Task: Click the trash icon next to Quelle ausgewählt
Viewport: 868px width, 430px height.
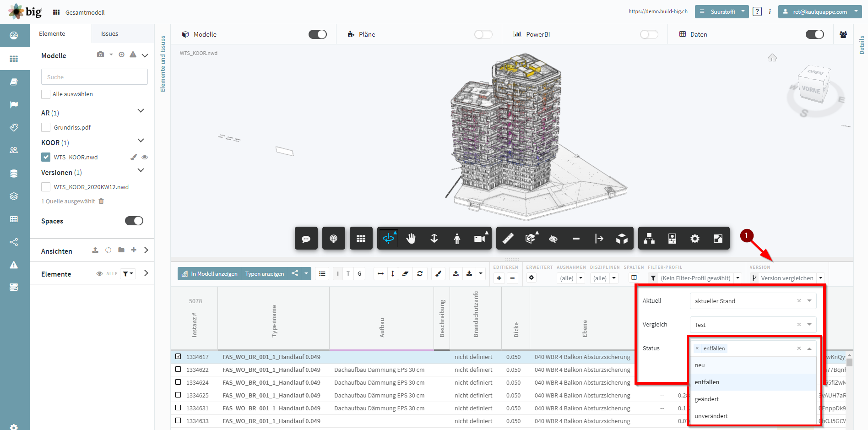Action: pyautogui.click(x=101, y=201)
